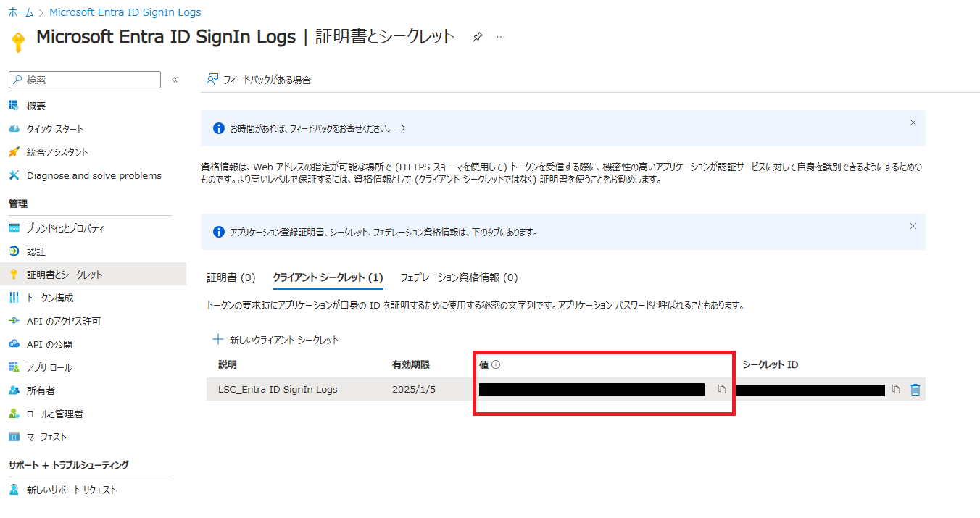The height and width of the screenshot is (518, 980).
Task: Dismiss the tabs-location info banner
Action: 913,226
